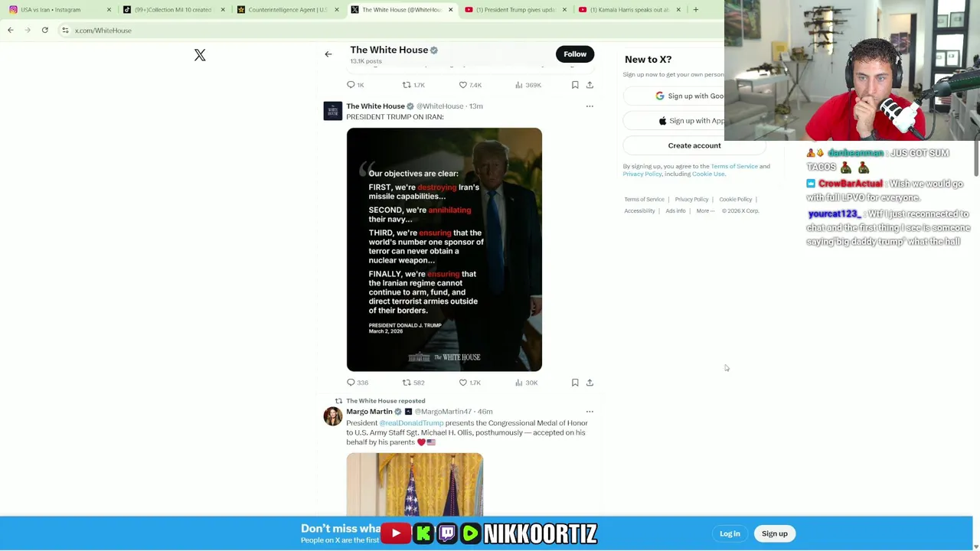
Task: Open the 13m timestamp of the Iran post
Action: pos(476,106)
